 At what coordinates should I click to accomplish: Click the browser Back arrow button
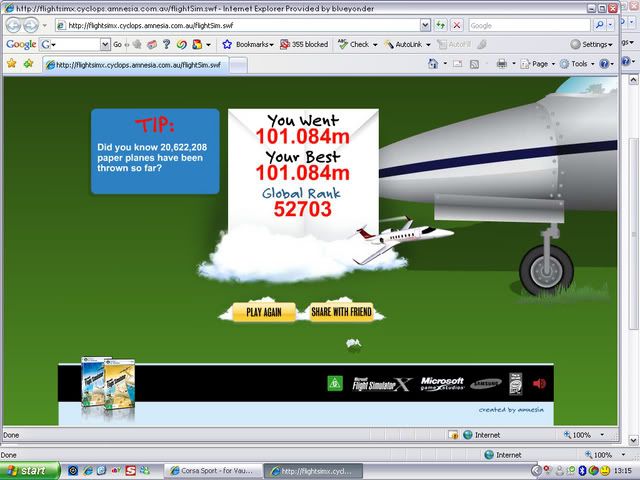(x=13, y=25)
